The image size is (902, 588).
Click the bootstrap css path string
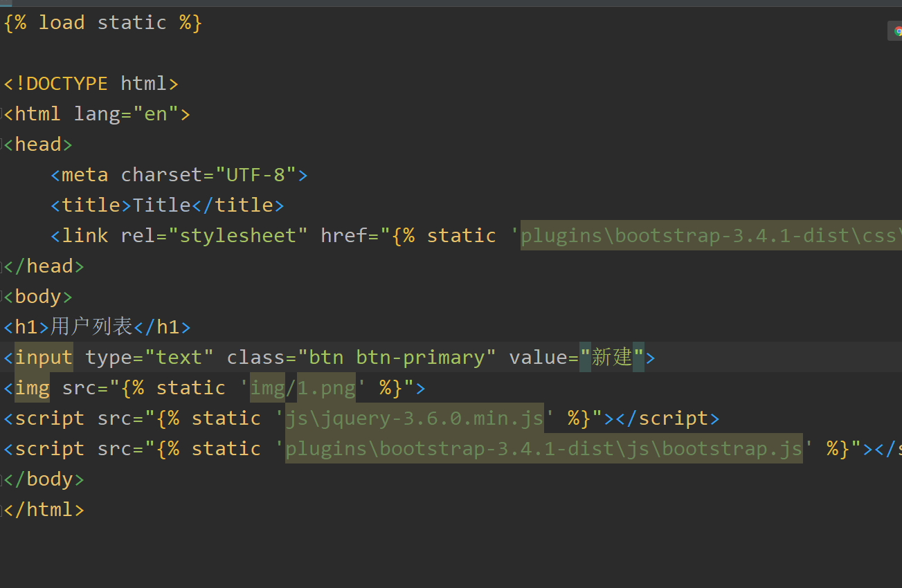[x=711, y=236]
